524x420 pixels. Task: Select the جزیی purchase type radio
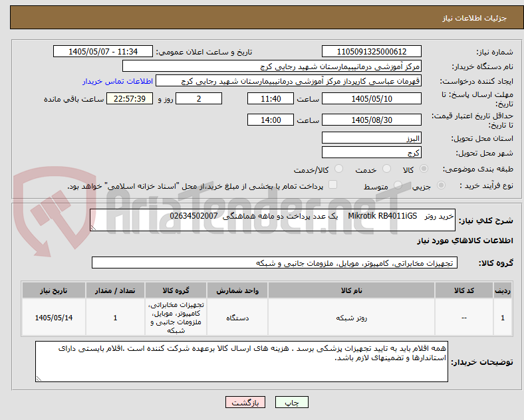[441, 185]
